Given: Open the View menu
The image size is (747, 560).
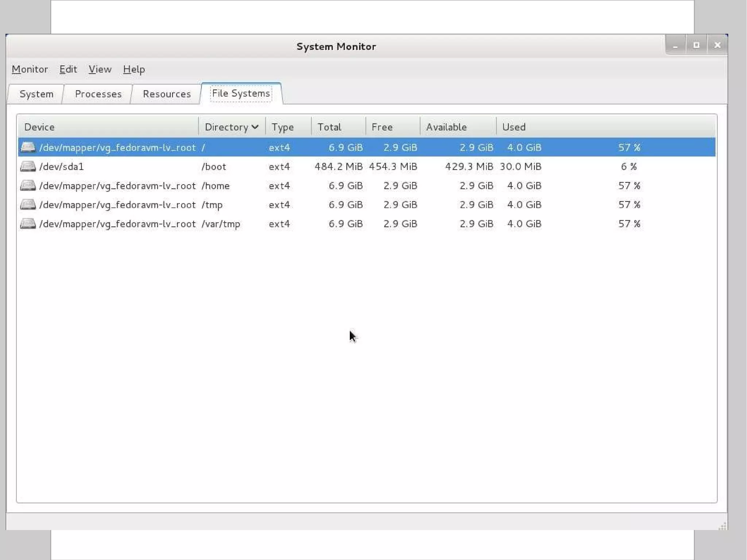Looking at the screenshot, I should (100, 69).
